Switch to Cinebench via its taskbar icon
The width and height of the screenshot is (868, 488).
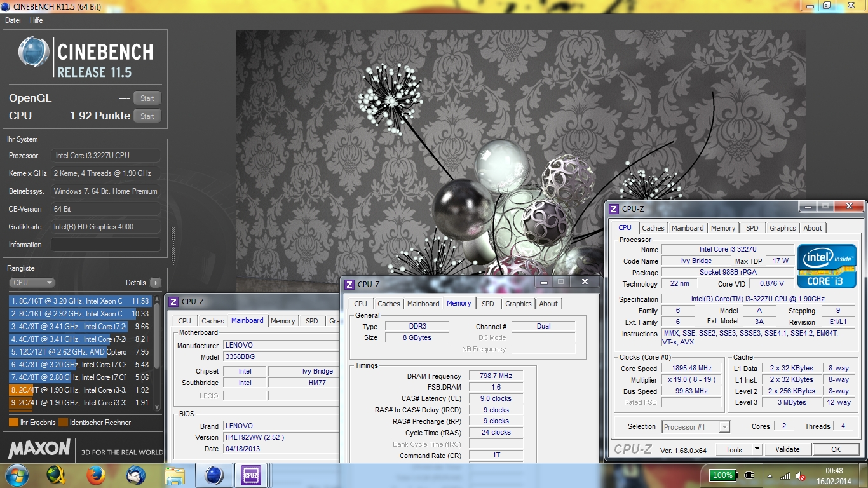214,475
